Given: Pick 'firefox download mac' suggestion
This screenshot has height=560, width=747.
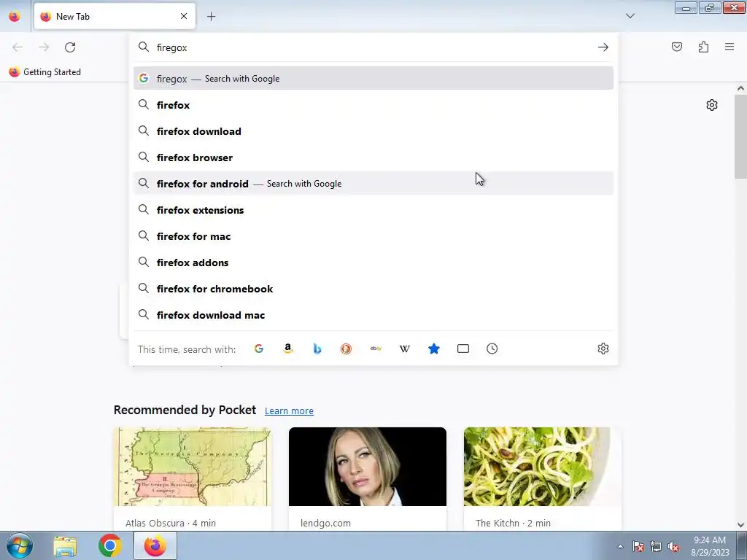Looking at the screenshot, I should coord(373,315).
